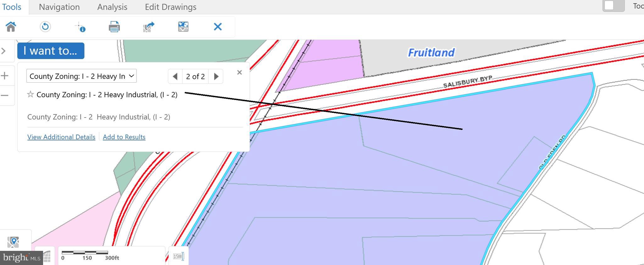Screen dimensions: 644x265
Task: Open the map export icon
Action: [x=183, y=27]
